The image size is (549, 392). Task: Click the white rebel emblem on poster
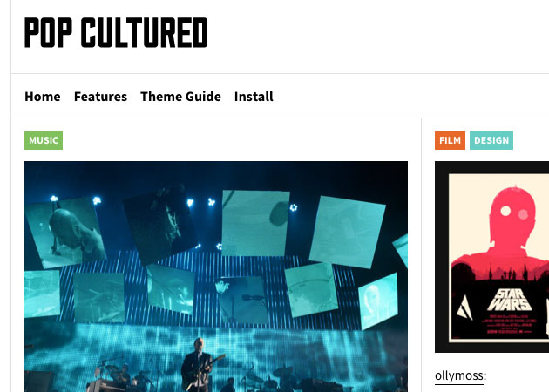465,308
